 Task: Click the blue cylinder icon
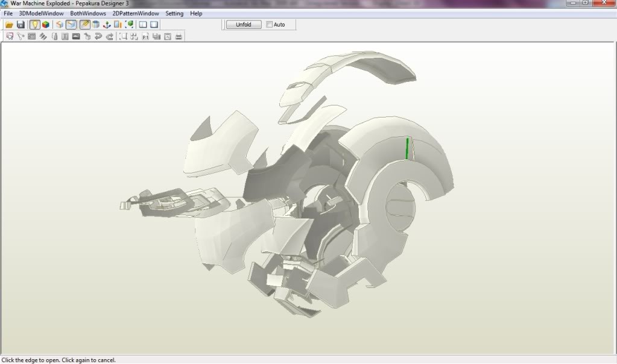tap(96, 25)
